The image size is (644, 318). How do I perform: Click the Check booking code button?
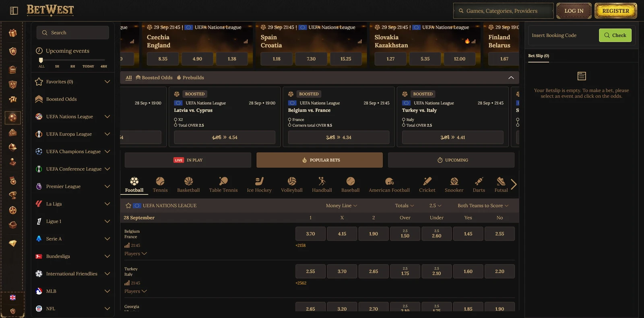(615, 35)
